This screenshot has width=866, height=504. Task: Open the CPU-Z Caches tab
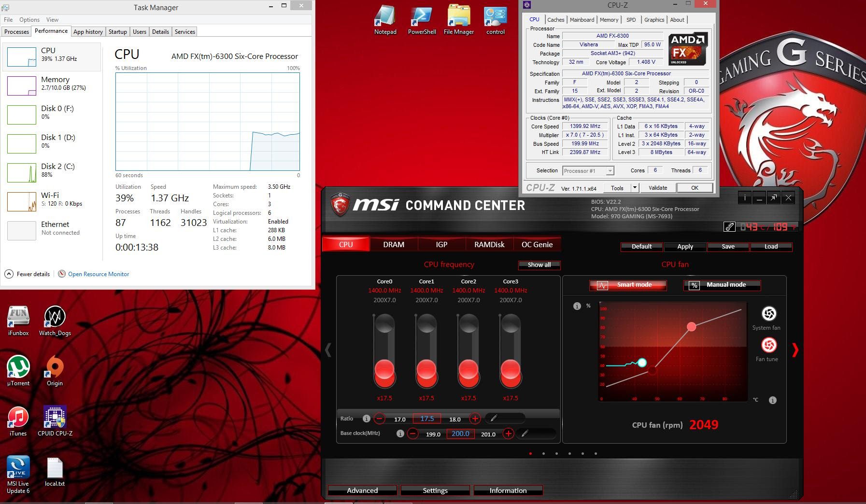coord(555,20)
